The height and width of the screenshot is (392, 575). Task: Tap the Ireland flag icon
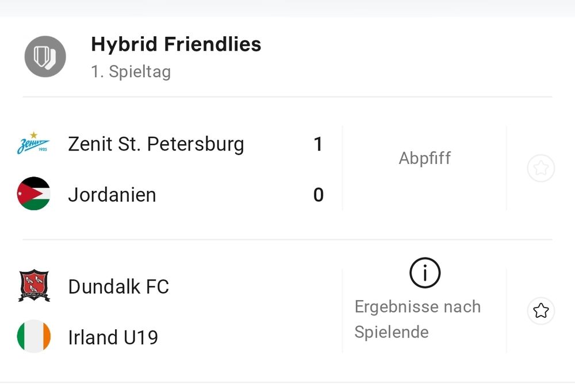(33, 336)
